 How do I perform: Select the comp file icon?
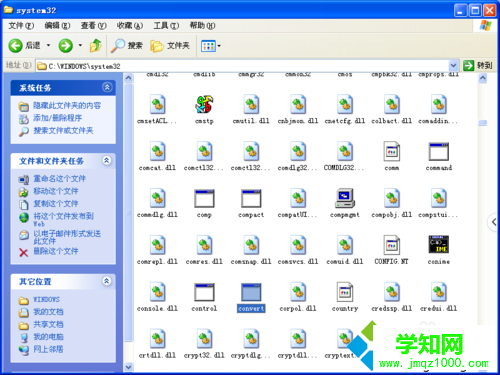click(204, 198)
